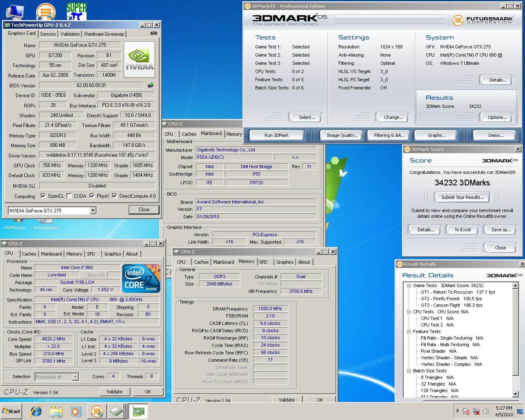Collapse the Batch Size Tests node
525x420 pixels.
point(409,371)
